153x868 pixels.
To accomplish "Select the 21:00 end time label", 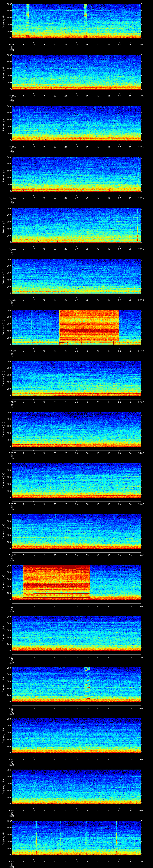I will [x=141, y=351].
